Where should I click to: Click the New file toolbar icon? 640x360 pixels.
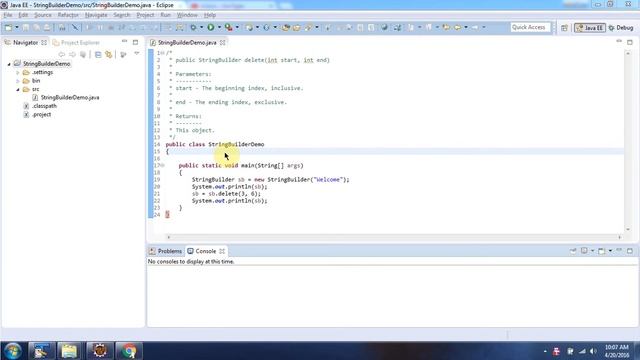8,27
